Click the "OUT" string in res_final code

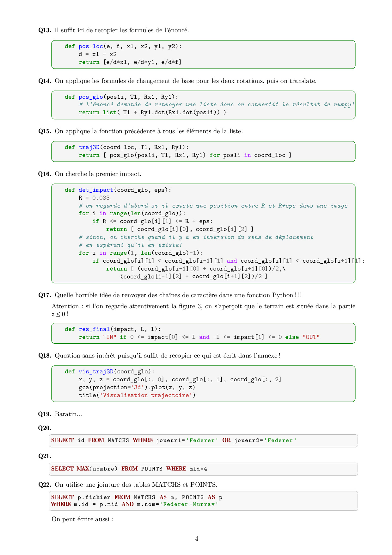[x=311, y=337]
